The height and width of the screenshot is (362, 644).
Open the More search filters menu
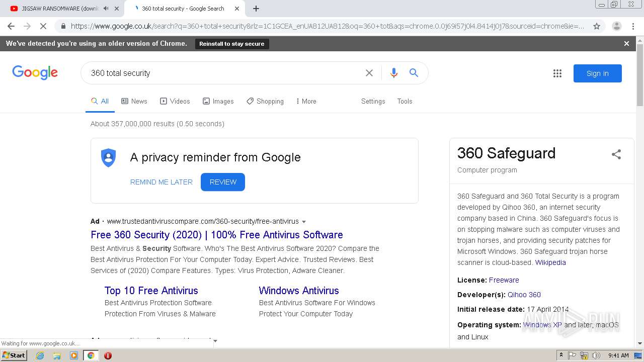[306, 101]
